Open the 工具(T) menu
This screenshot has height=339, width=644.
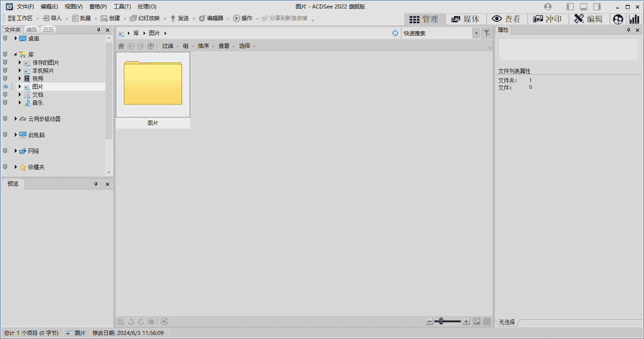[122, 7]
